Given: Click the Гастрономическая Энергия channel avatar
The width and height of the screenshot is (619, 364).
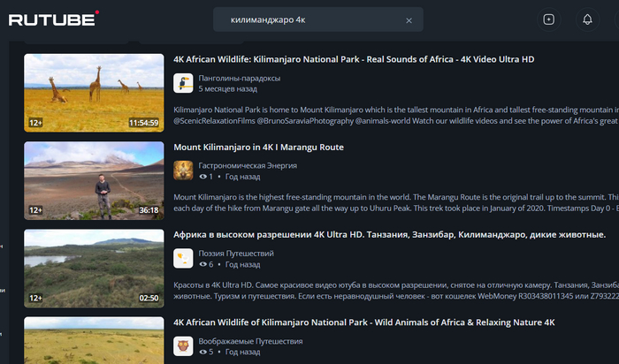Looking at the screenshot, I should (x=183, y=171).
